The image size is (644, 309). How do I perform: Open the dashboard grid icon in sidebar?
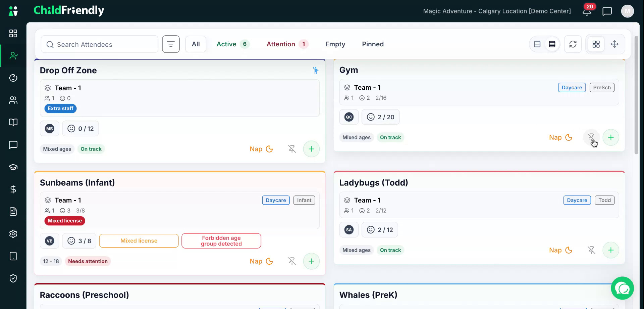click(13, 33)
